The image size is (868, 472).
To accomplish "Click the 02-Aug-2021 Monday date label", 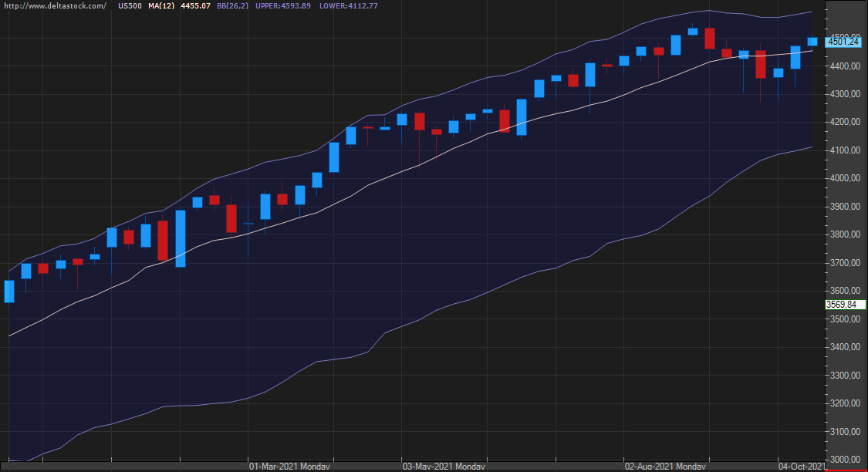I will tap(665, 467).
